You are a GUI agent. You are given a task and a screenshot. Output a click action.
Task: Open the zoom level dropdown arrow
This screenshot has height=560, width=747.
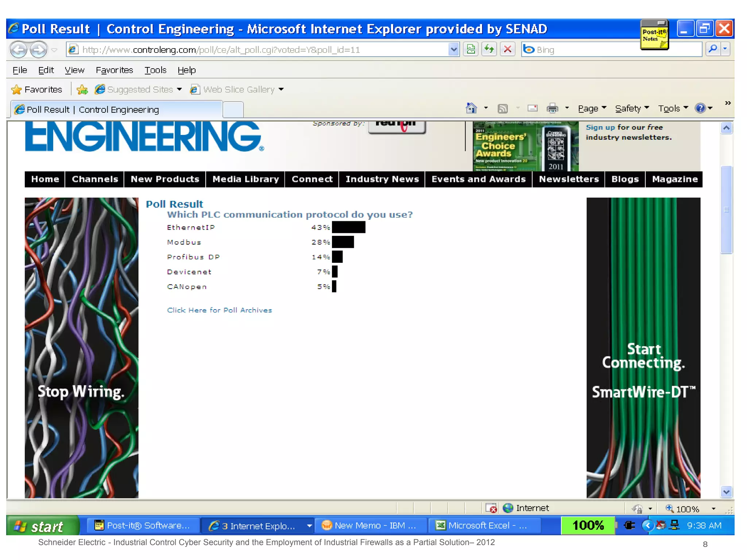click(x=713, y=509)
